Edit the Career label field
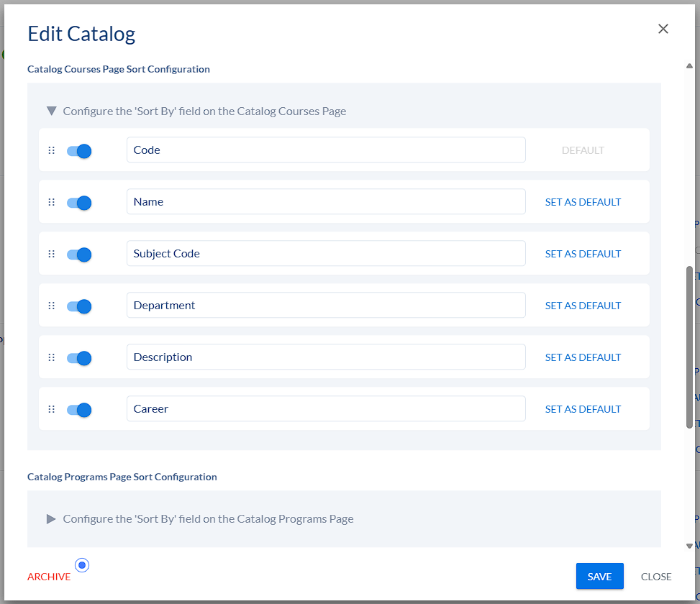This screenshot has width=700, height=604. pos(326,408)
